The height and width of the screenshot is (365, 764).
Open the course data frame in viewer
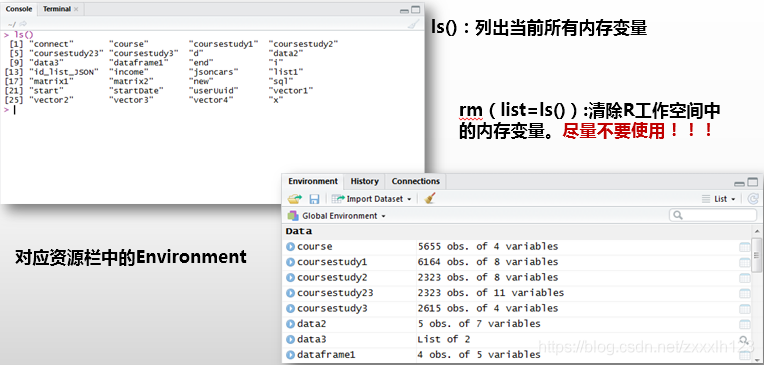pos(745,247)
